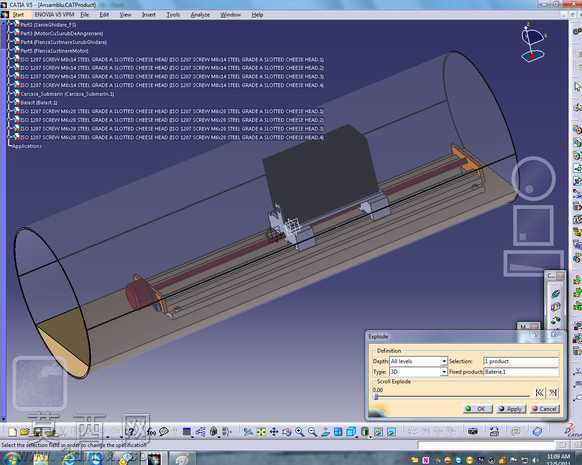Select the Pan tool icon
This screenshot has width=582, height=465.
coord(274,432)
